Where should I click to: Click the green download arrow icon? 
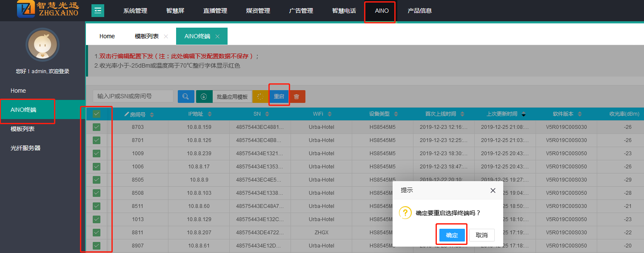point(204,97)
